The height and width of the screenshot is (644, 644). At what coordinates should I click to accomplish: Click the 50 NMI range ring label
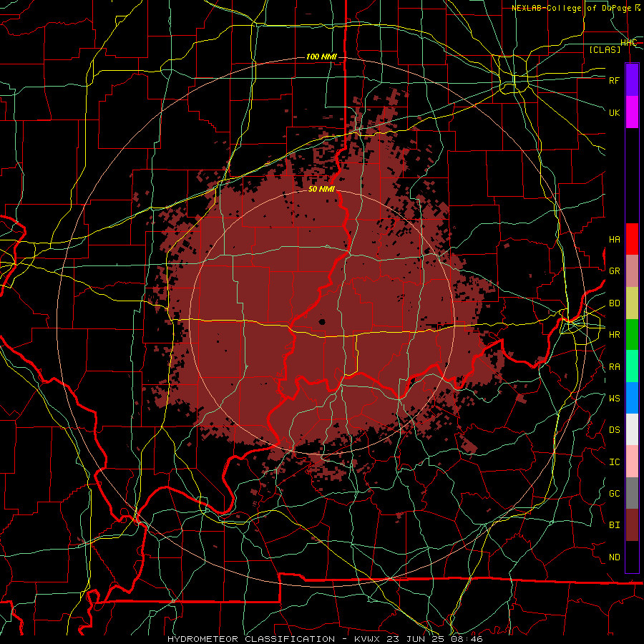pyautogui.click(x=321, y=189)
